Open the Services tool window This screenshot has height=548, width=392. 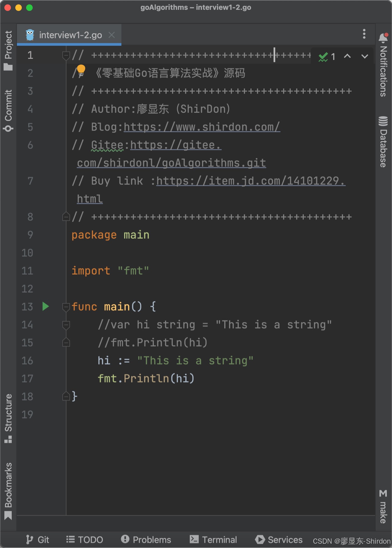(x=279, y=539)
